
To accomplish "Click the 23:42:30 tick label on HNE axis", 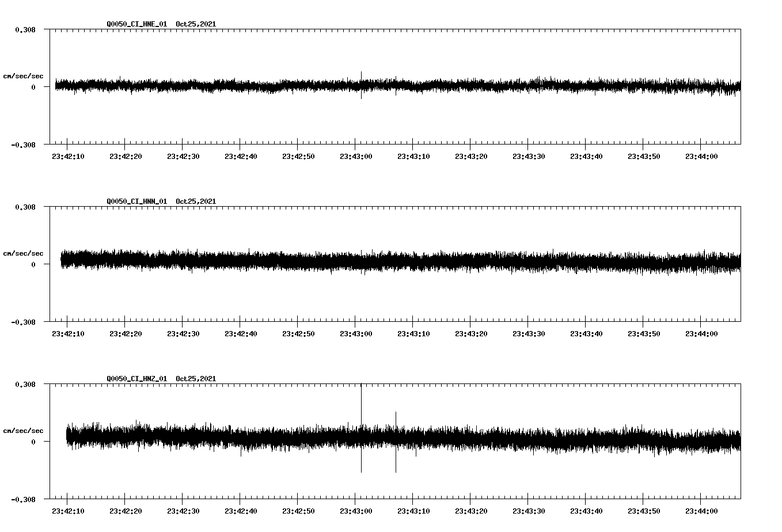I will pos(183,157).
